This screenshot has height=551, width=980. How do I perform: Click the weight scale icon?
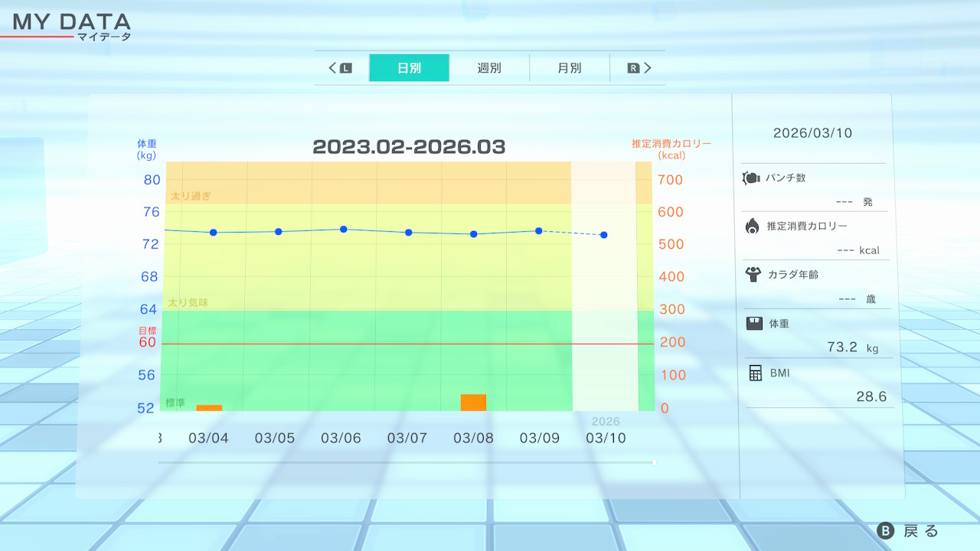[754, 323]
